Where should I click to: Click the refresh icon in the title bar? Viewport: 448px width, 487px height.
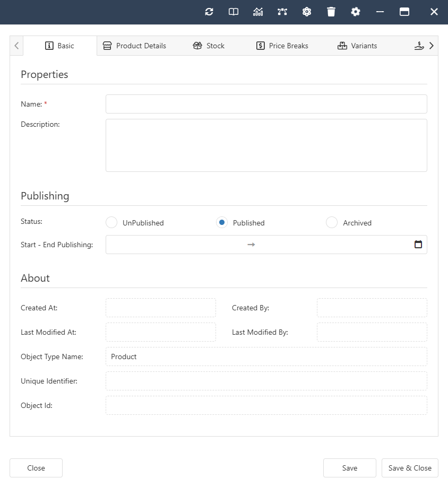(x=209, y=12)
